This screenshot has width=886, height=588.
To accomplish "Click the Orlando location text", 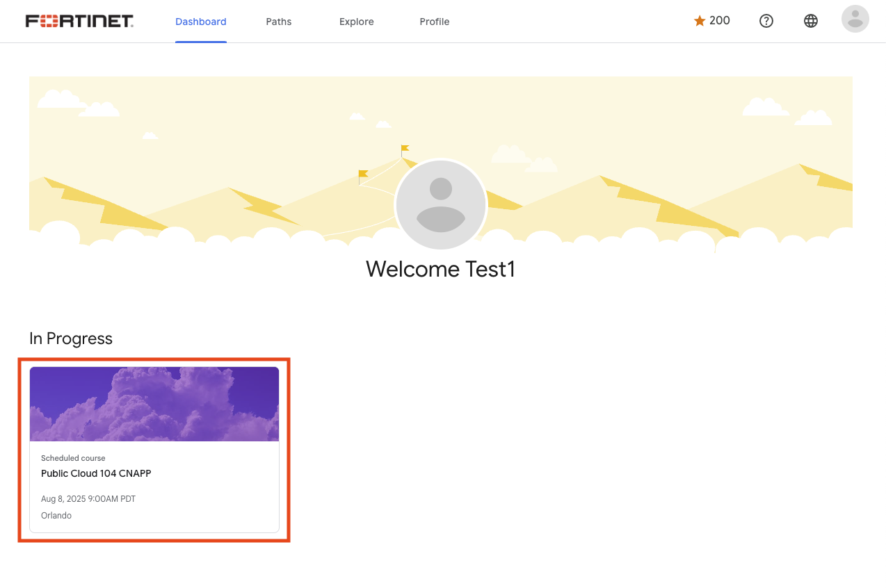I will coord(56,516).
